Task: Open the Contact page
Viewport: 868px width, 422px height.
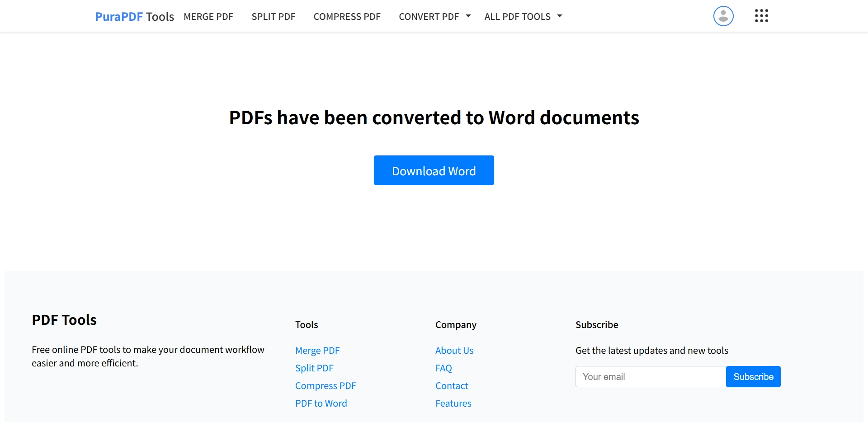Action: [x=452, y=385]
